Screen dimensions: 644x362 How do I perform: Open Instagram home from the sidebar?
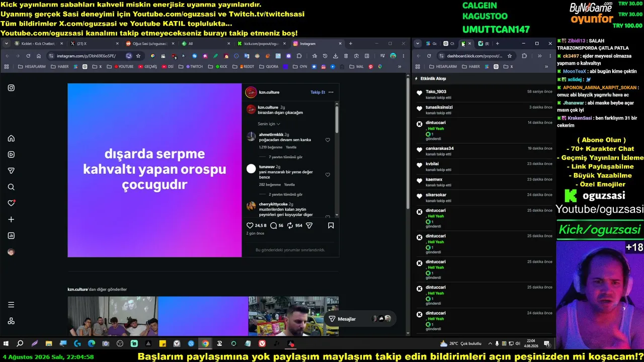tap(11, 138)
